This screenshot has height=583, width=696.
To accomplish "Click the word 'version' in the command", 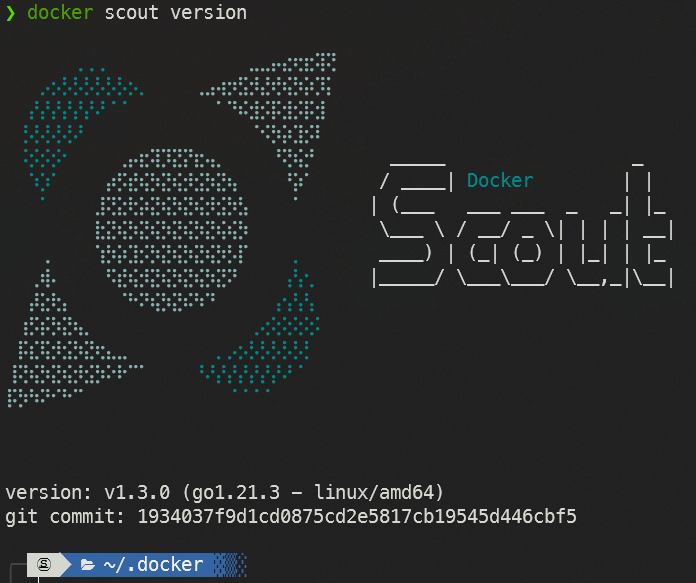I will [209, 12].
